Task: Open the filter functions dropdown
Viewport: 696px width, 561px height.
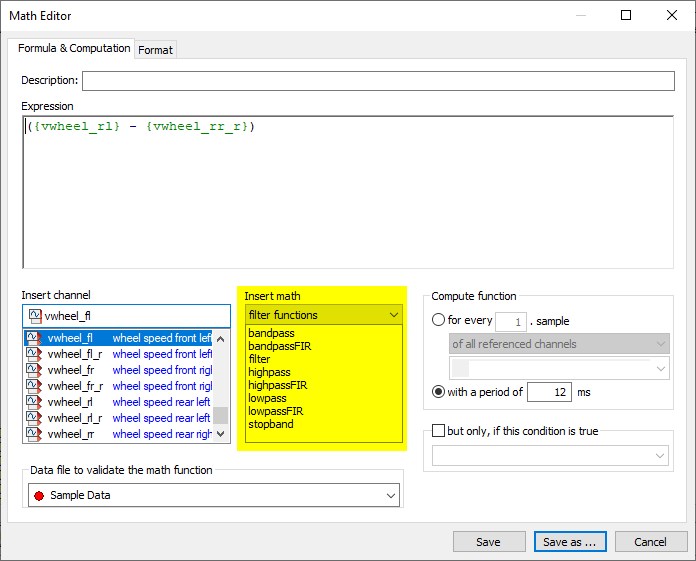Action: [324, 315]
